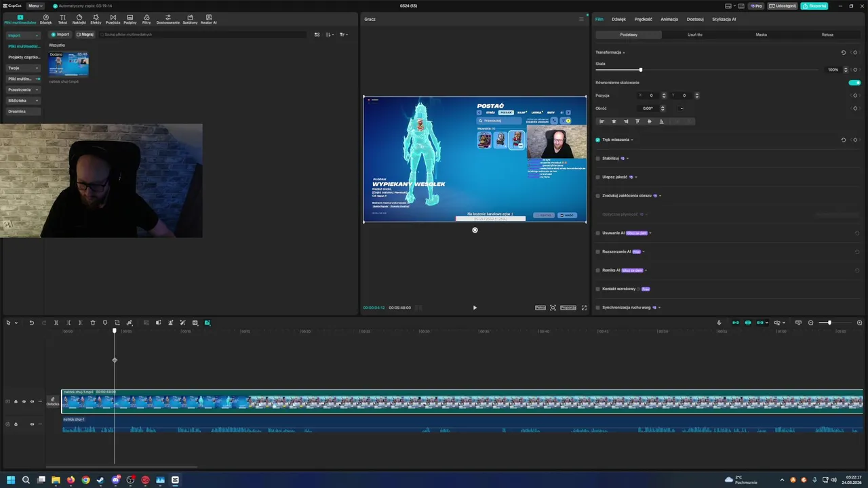868x488 pixels.
Task: Click the Delete trash icon in timeline toolbar
Action: [93, 323]
